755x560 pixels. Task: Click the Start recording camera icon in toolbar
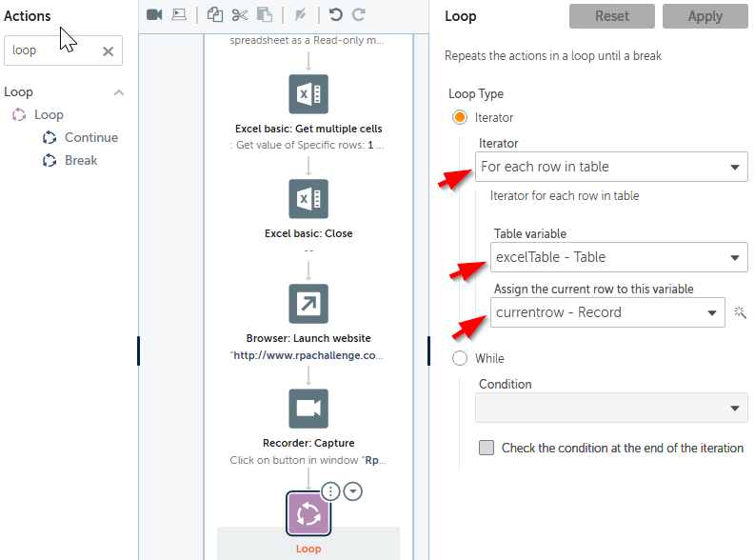[x=155, y=15]
